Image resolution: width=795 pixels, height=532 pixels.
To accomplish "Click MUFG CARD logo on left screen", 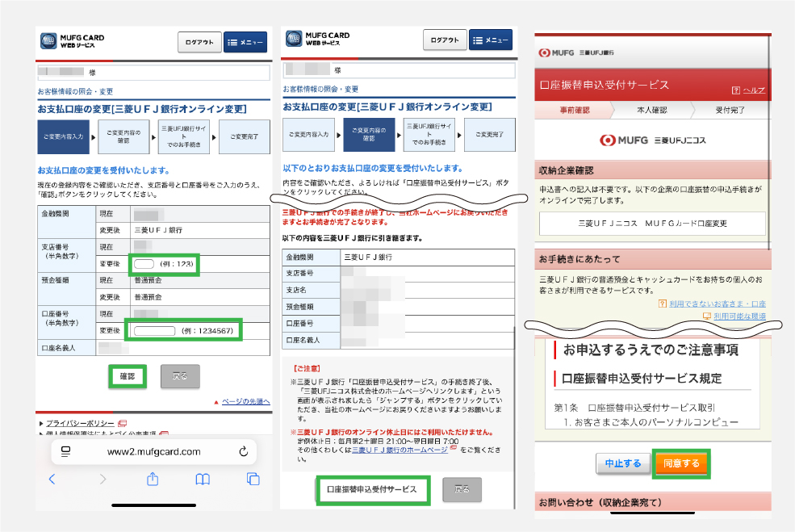I will coord(73,41).
